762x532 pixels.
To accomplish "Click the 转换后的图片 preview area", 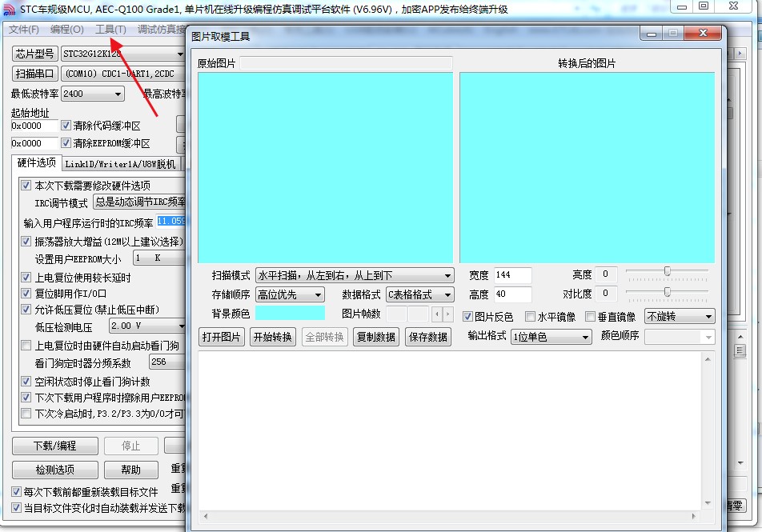I will (587, 168).
